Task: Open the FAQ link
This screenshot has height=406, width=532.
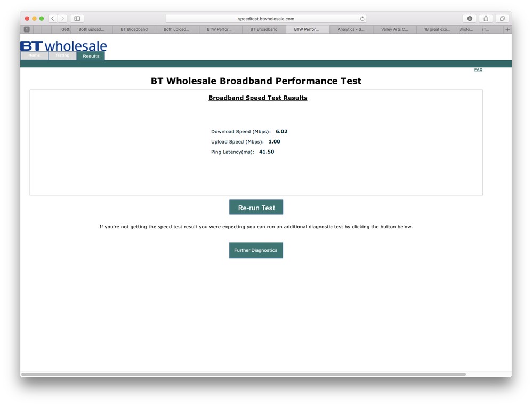Action: tap(478, 70)
